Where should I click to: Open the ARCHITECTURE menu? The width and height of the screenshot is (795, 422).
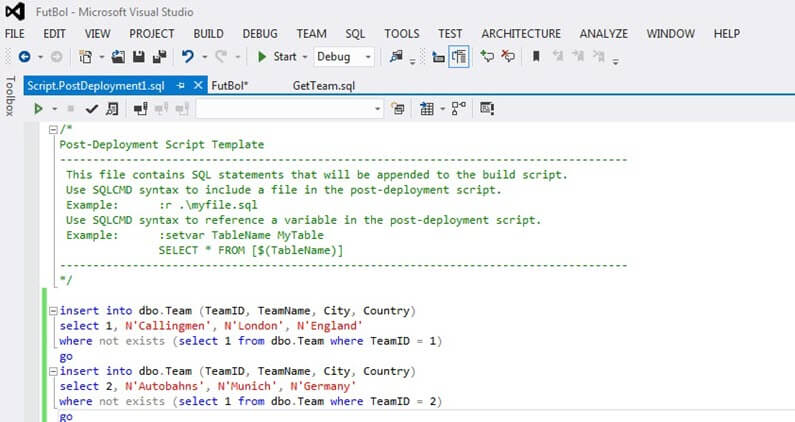520,33
